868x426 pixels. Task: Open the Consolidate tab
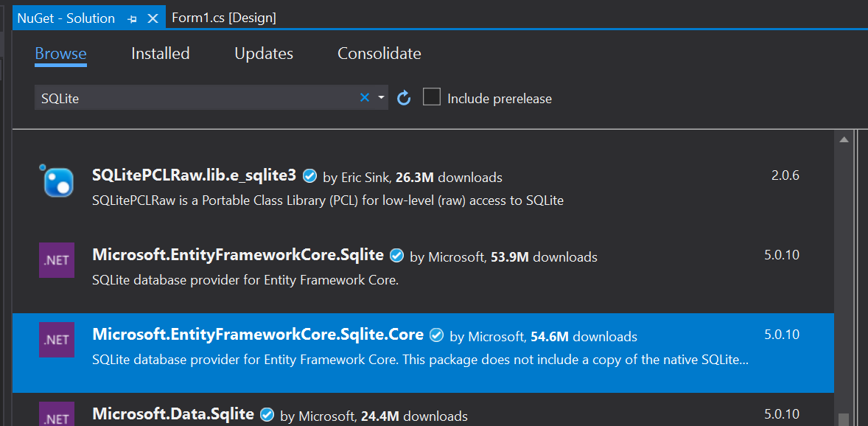379,54
